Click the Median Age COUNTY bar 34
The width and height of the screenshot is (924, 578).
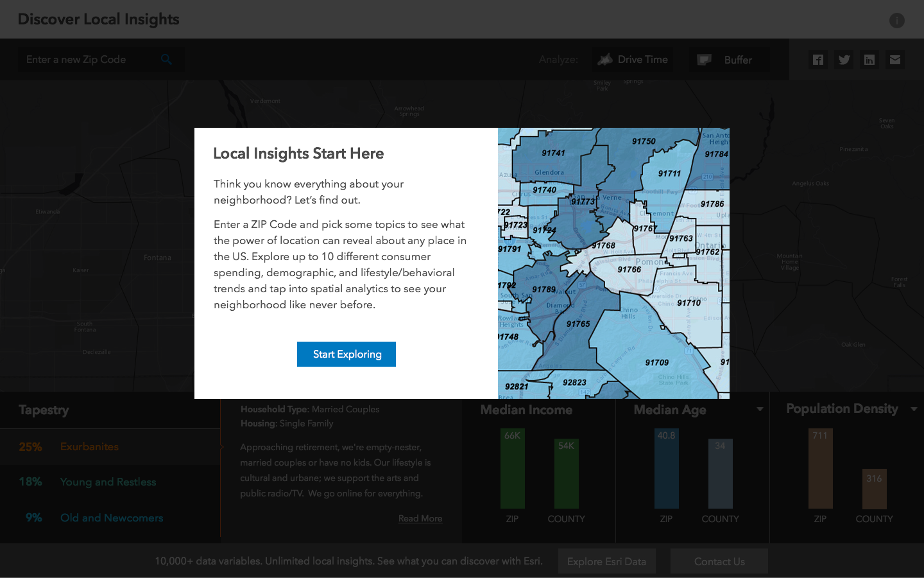pos(721,473)
